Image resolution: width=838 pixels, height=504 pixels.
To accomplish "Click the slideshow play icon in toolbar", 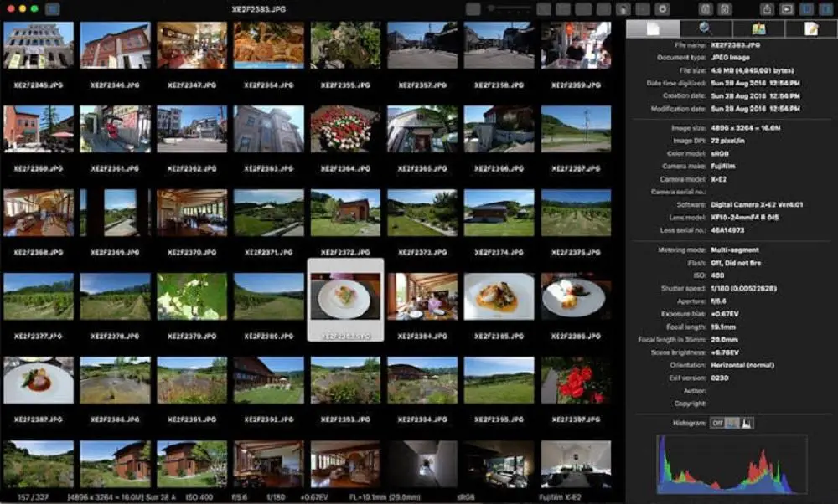I will click(x=786, y=9).
